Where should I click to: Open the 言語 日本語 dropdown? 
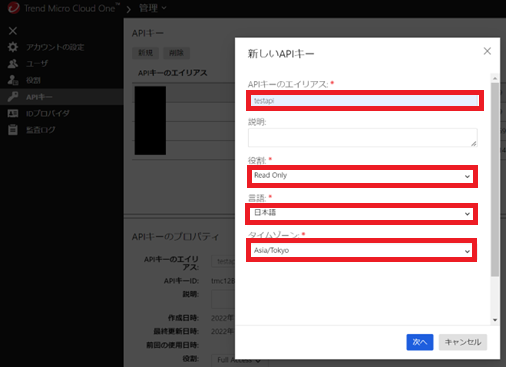point(362,213)
